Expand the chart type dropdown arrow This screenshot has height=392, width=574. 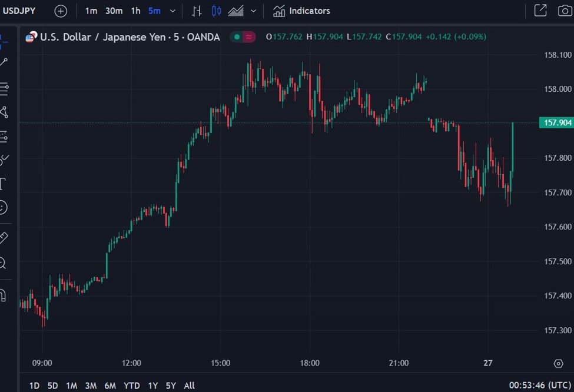point(253,11)
